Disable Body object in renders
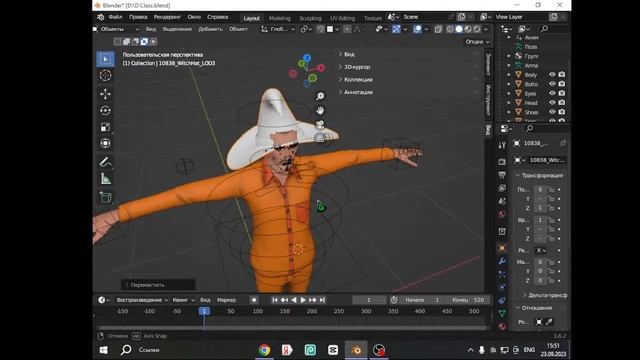The width and height of the screenshot is (640, 360). 562,74
